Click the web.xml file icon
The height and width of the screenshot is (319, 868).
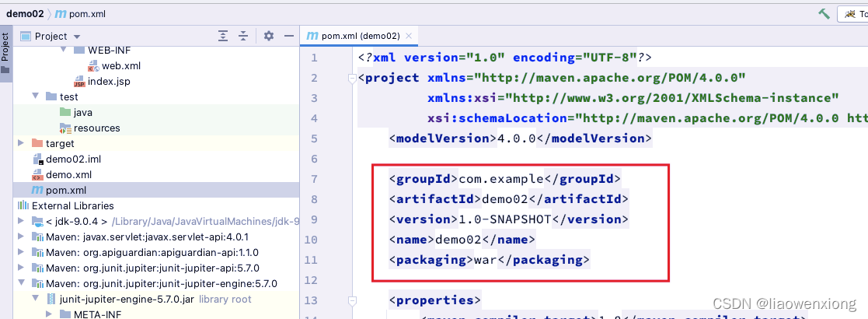pos(93,66)
